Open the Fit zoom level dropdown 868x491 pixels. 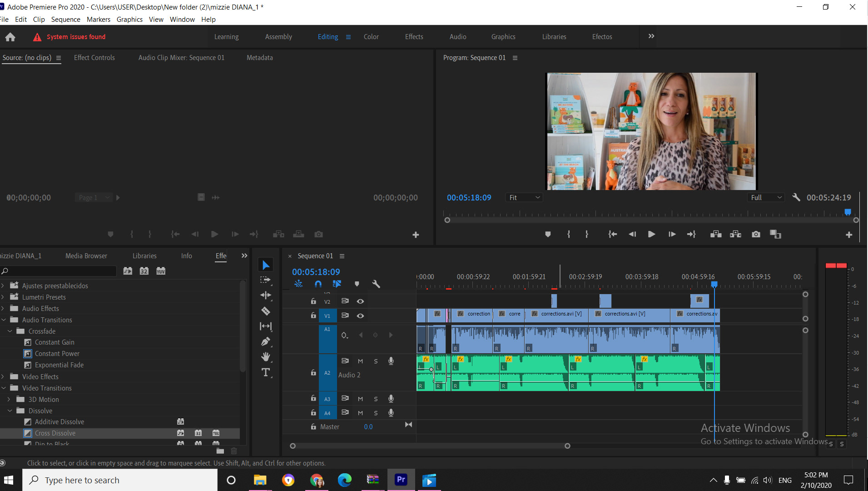coord(524,197)
